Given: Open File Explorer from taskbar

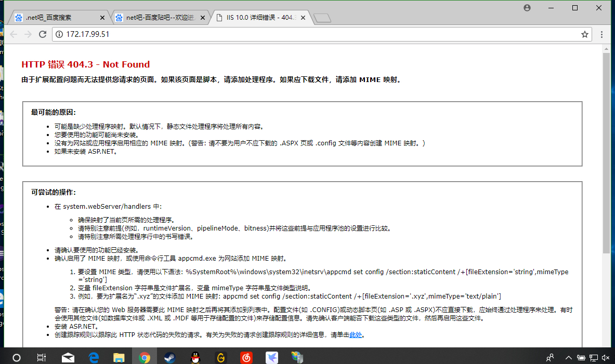Looking at the screenshot, I should coord(119,357).
